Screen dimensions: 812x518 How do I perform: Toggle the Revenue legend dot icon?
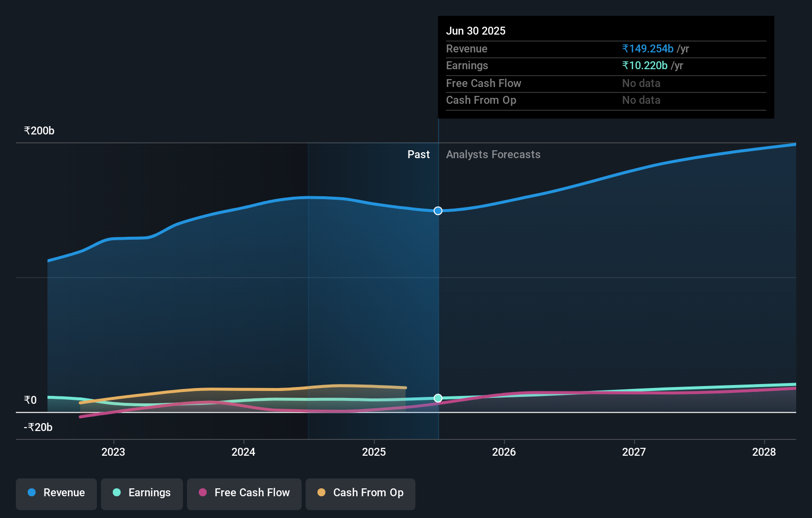coord(32,493)
